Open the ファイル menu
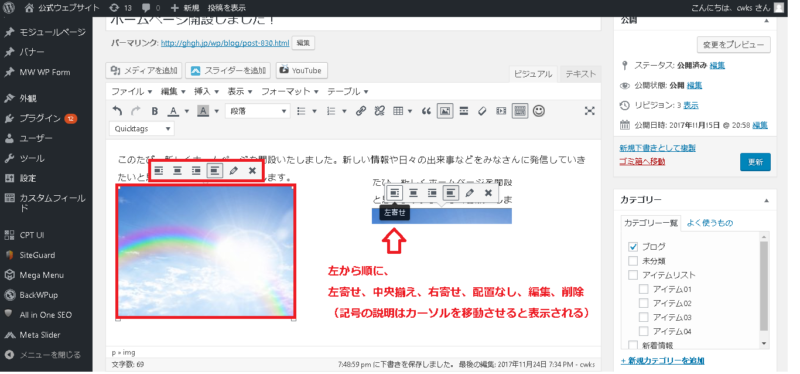This screenshot has height=374, width=800. (132, 92)
